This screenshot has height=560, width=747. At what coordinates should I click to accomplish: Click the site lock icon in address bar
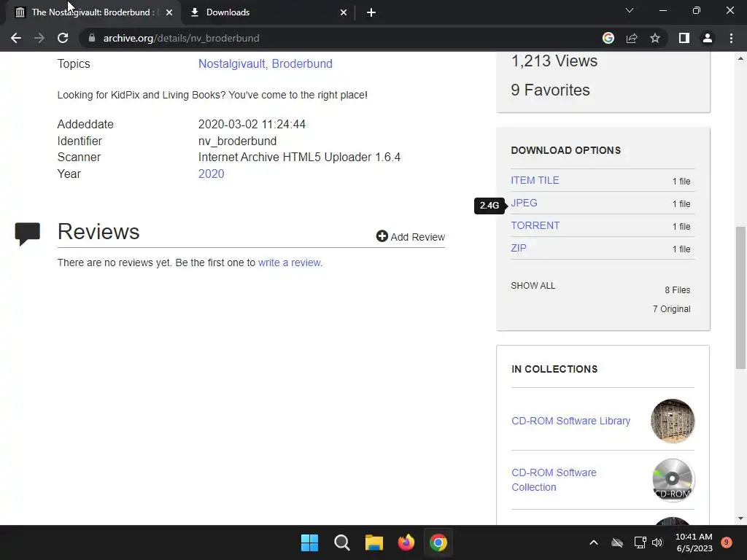click(x=92, y=38)
